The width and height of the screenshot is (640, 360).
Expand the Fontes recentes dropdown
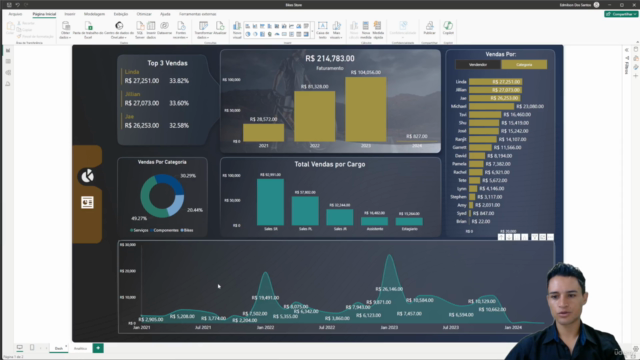180,30
